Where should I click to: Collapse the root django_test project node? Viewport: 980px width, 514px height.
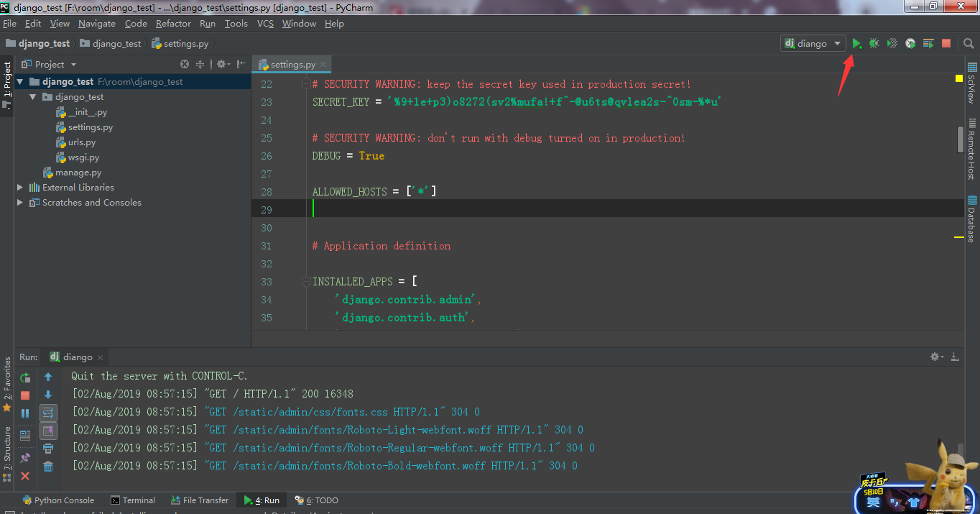pyautogui.click(x=20, y=82)
